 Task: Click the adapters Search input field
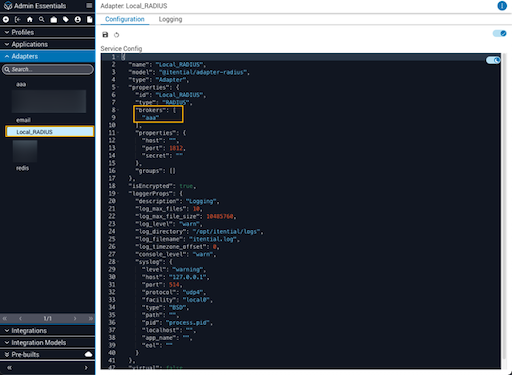[x=48, y=69]
